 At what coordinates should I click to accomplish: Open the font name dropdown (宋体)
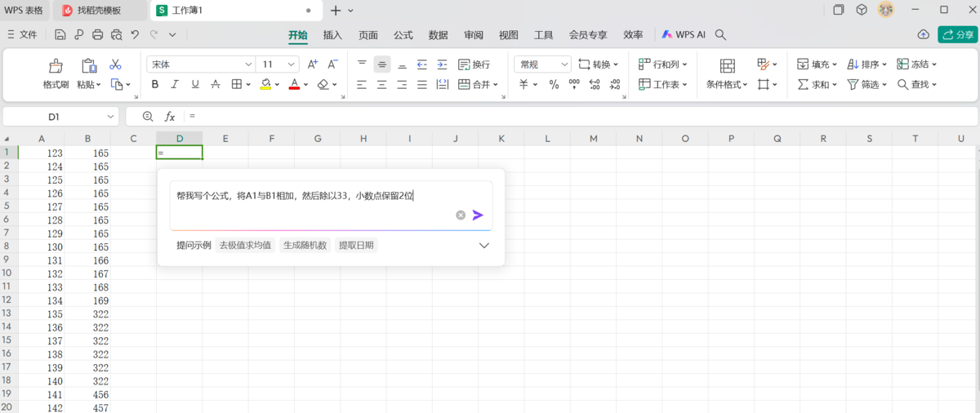click(201, 64)
